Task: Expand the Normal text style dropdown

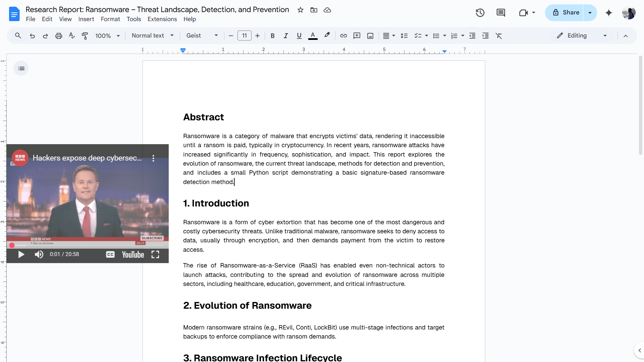Action: coord(153,36)
